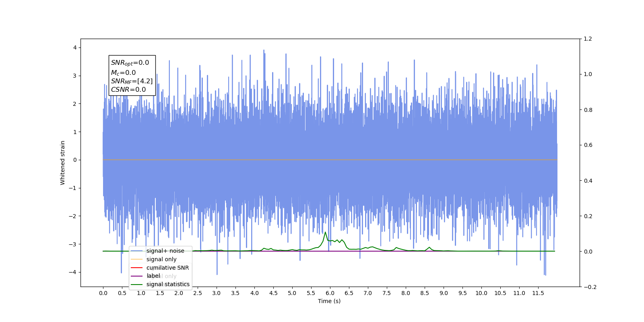This screenshot has width=644, height=322.
Task: Click the −3 tick on strain axis
Action: (x=72, y=244)
